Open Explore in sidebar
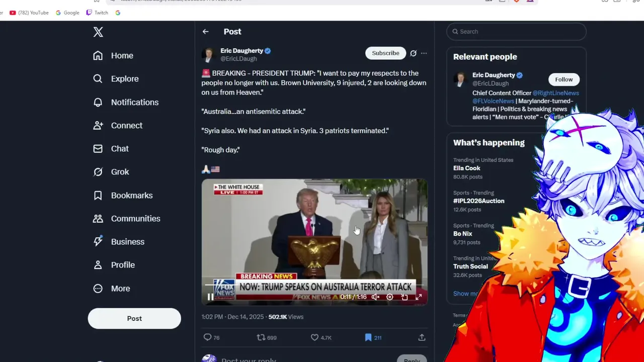Viewport: 644px width, 362px height. (x=116, y=79)
